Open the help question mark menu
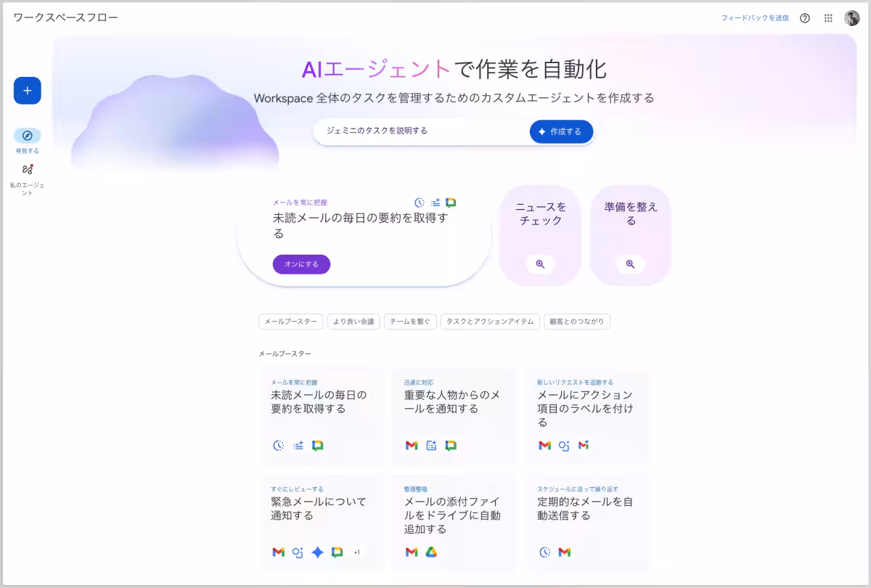The height and width of the screenshot is (588, 871). [x=804, y=18]
